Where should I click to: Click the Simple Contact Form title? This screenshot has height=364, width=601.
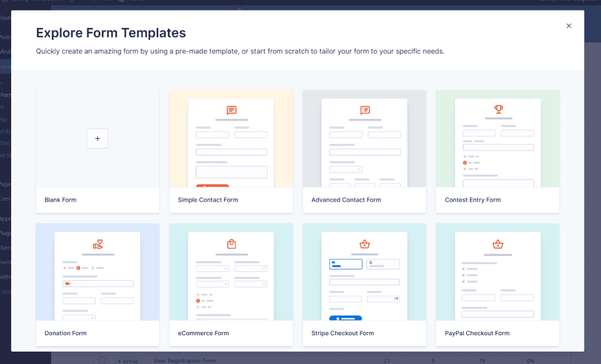208,200
